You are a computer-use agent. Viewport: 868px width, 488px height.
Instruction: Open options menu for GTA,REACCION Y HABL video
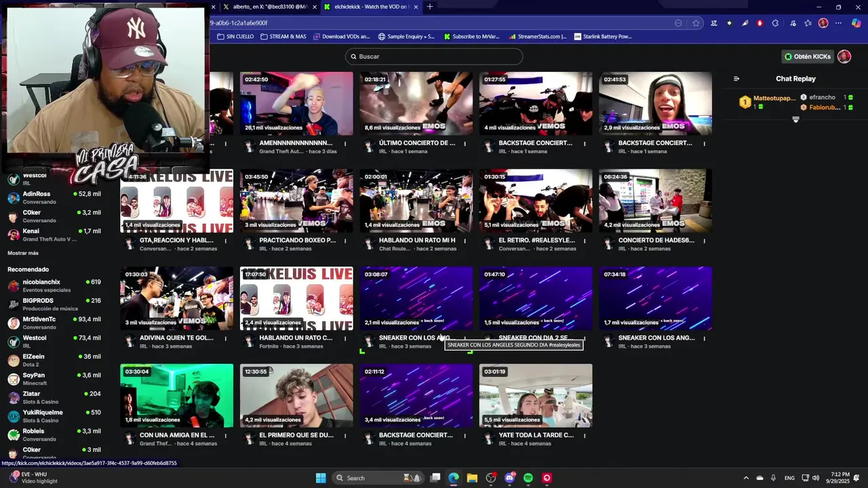pos(226,241)
